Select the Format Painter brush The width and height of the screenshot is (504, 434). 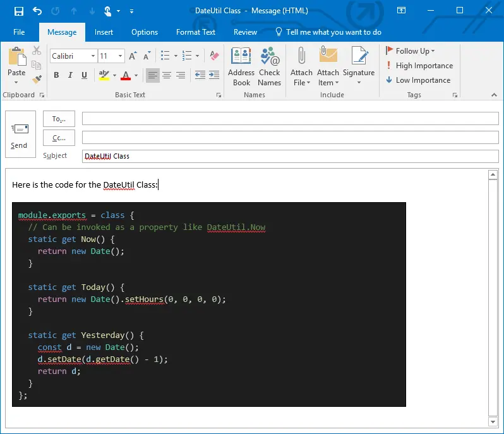click(x=37, y=79)
